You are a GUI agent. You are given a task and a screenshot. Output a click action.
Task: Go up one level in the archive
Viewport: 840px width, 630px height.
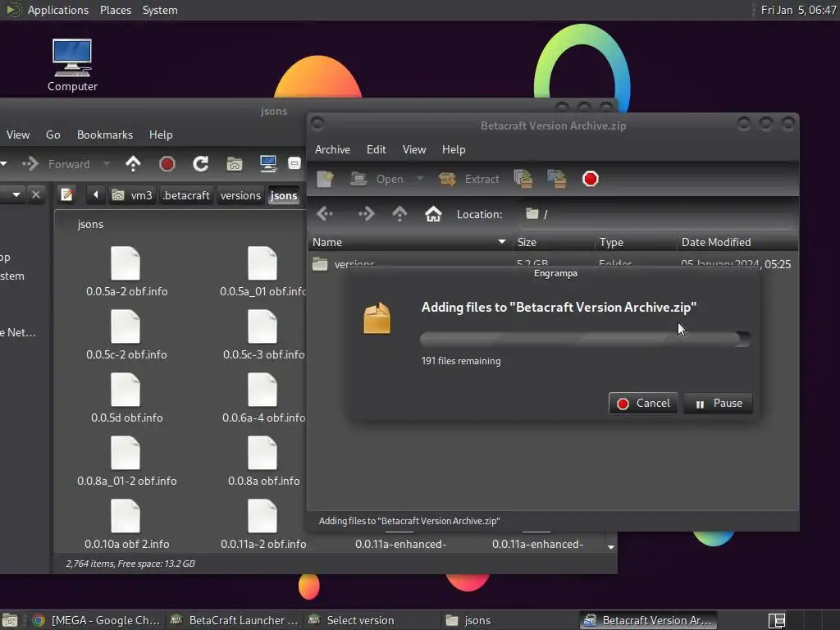(x=399, y=214)
